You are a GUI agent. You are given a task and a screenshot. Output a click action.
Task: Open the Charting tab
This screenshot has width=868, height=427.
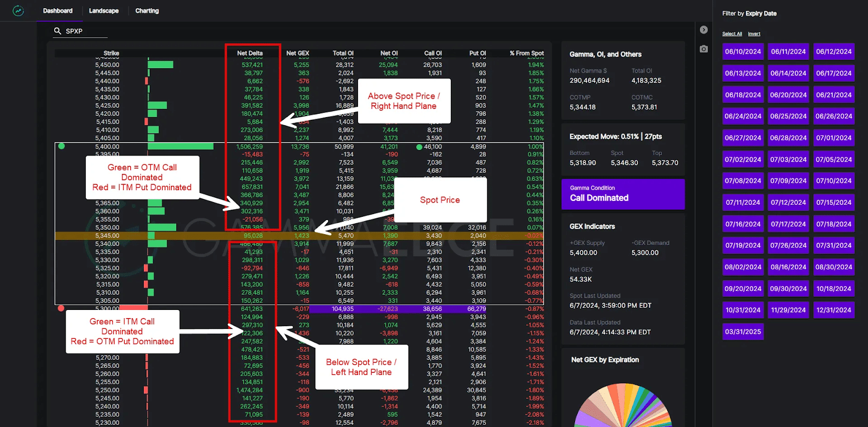147,11
